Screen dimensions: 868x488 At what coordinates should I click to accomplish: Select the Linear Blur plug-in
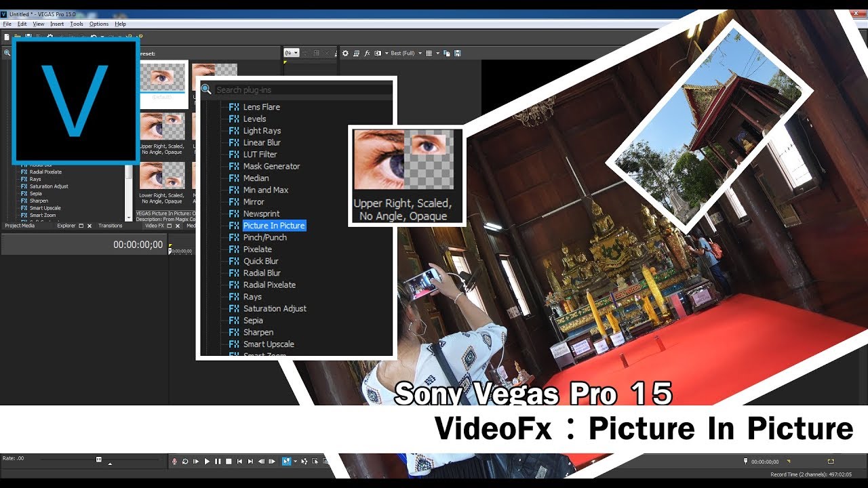pos(262,142)
